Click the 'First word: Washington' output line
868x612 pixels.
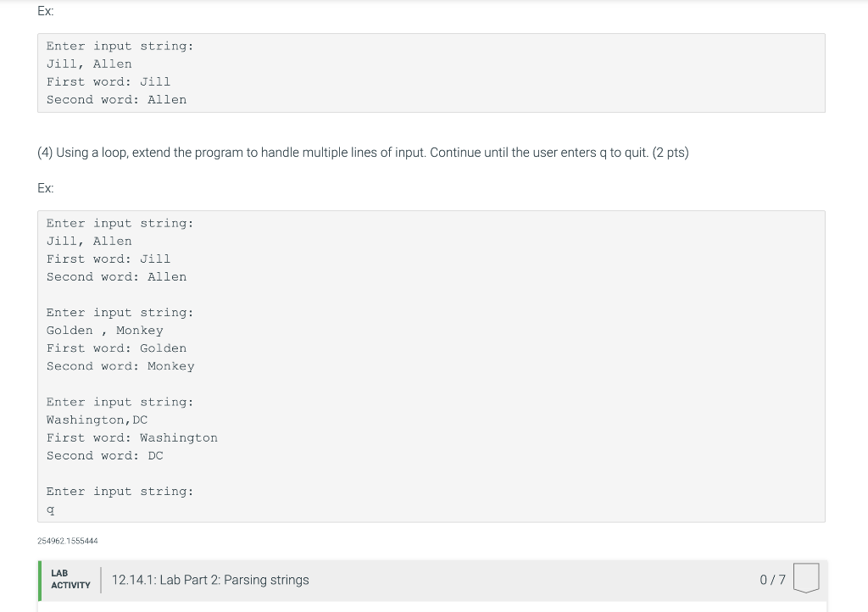pos(131,437)
